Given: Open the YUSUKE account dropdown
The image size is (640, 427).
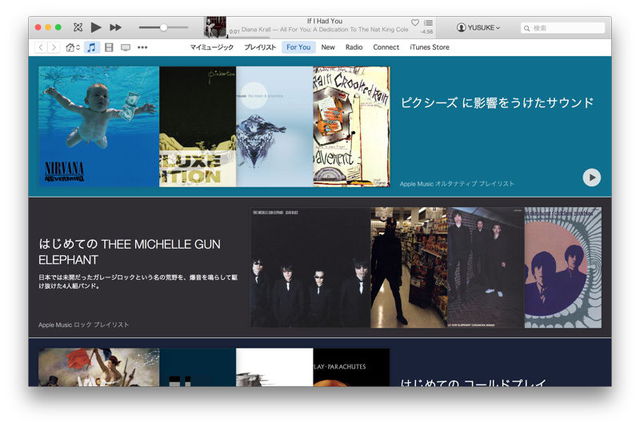Looking at the screenshot, I should pos(478,28).
